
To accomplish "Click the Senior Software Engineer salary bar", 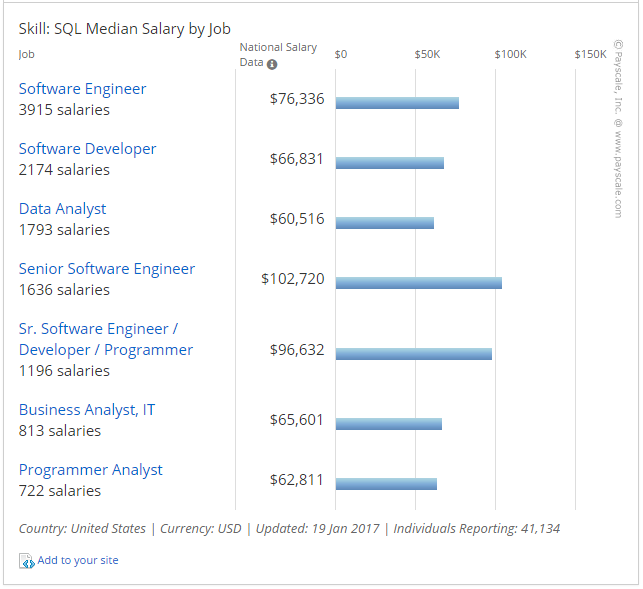I will coord(419,283).
